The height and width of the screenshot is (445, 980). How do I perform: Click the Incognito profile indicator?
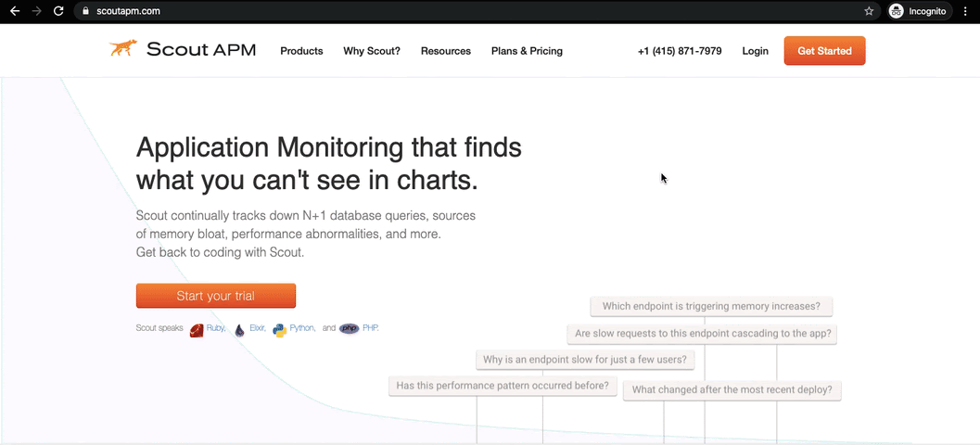(918, 11)
